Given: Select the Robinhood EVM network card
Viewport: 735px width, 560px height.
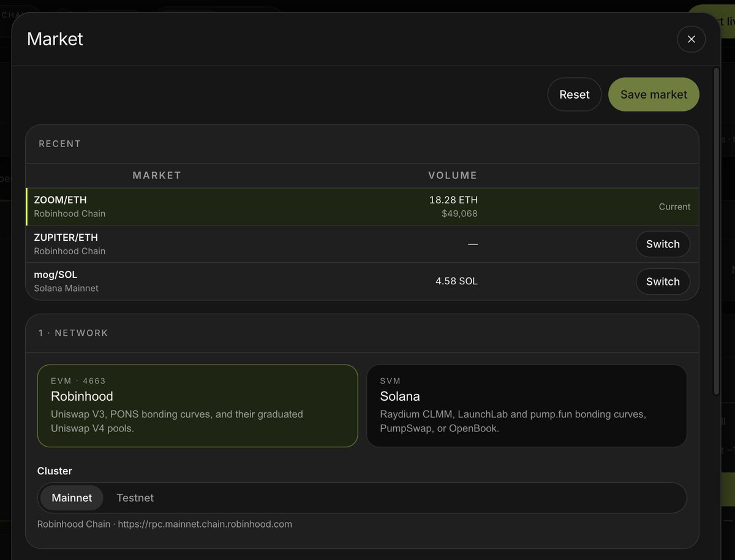Looking at the screenshot, I should pos(197,406).
